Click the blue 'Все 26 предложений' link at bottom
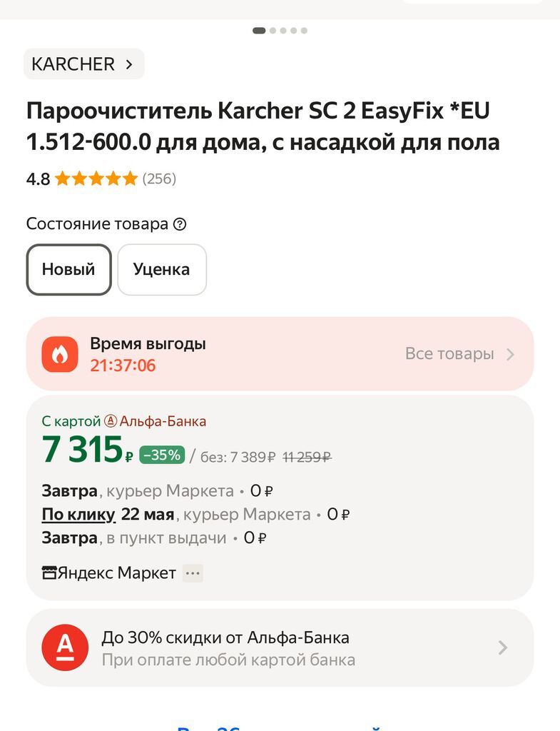This screenshot has width=560, height=731. pyautogui.click(x=280, y=727)
